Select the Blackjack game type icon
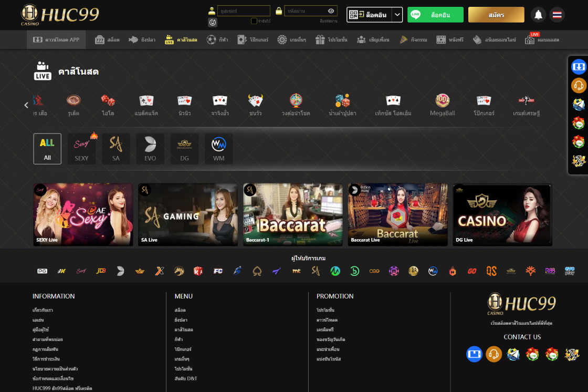588x392 pixels. pos(146,105)
